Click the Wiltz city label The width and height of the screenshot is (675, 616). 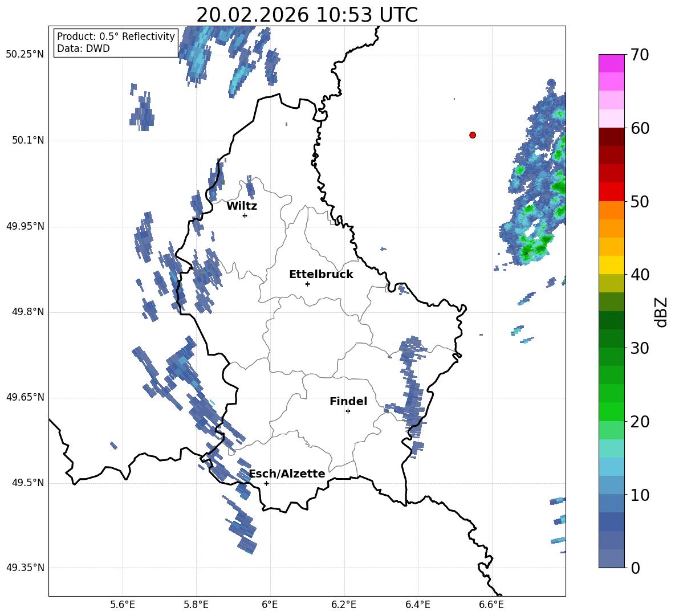click(242, 206)
